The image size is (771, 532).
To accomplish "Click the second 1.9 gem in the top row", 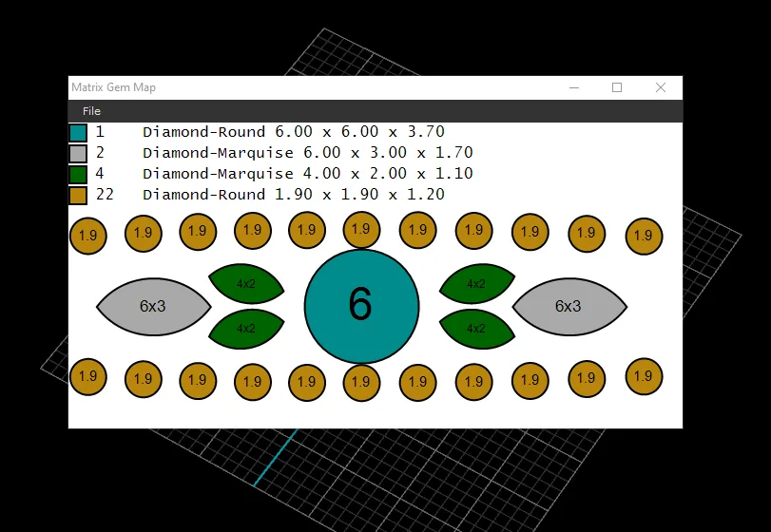I will [144, 233].
